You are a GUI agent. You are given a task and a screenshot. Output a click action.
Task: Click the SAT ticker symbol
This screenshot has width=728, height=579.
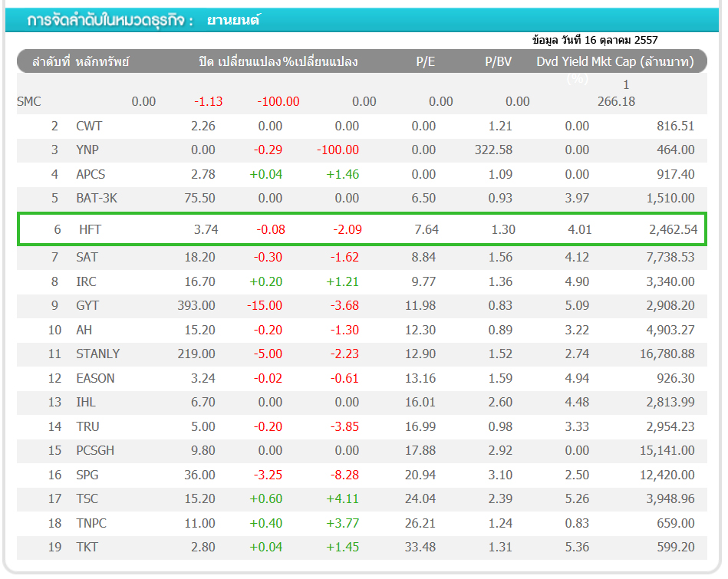tap(87, 258)
